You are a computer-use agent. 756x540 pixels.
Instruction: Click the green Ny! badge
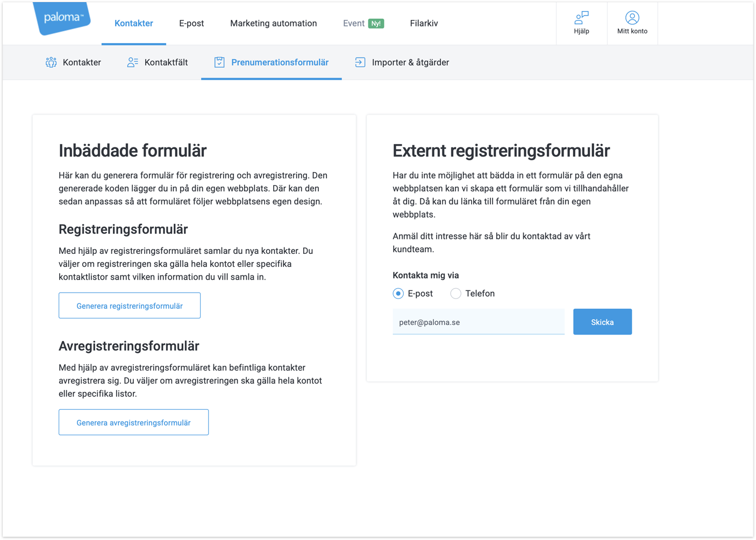click(x=376, y=24)
